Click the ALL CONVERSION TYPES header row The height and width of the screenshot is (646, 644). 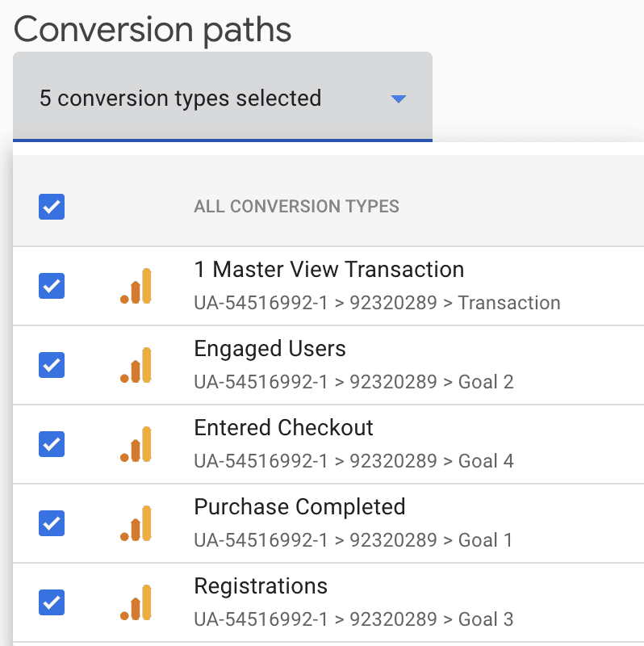[x=296, y=207]
